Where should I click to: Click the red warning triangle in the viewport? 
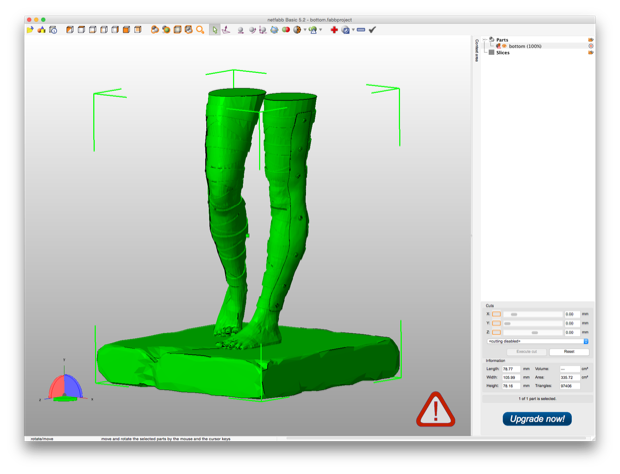[435, 410]
